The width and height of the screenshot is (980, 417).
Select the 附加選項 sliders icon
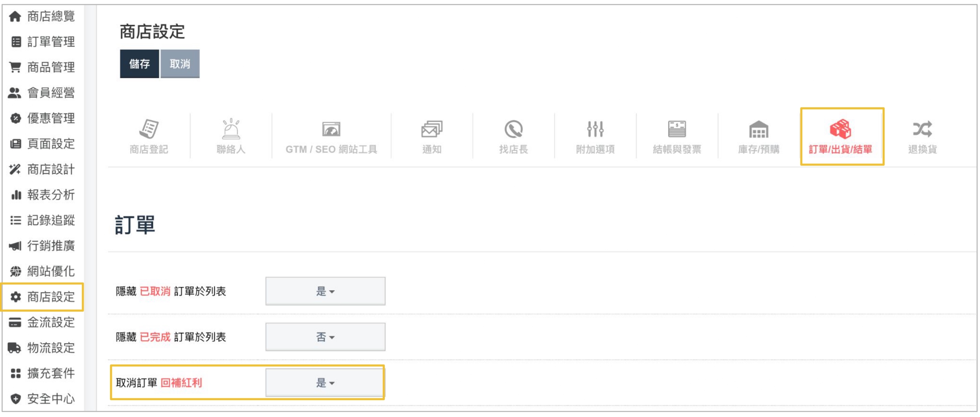click(x=595, y=129)
